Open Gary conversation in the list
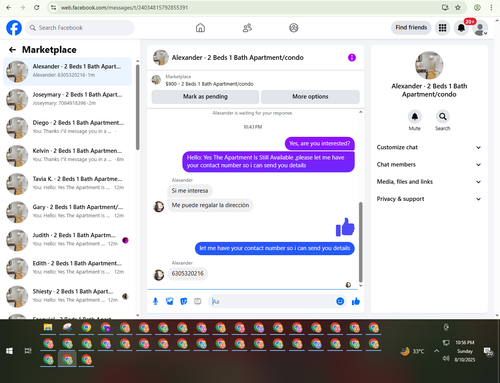This screenshot has width=500, height=383. click(68, 212)
